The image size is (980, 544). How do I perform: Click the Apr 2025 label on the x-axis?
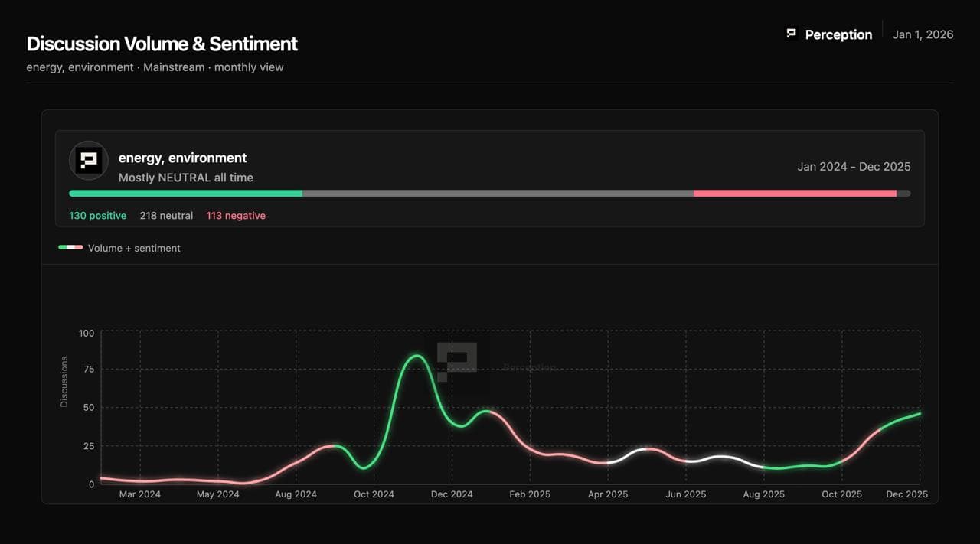pos(608,494)
